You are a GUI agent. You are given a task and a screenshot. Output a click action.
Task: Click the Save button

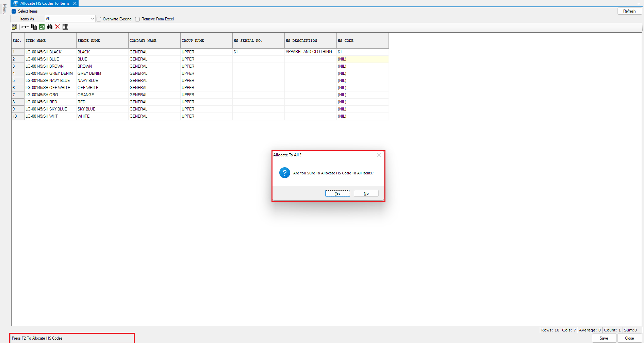(604, 338)
